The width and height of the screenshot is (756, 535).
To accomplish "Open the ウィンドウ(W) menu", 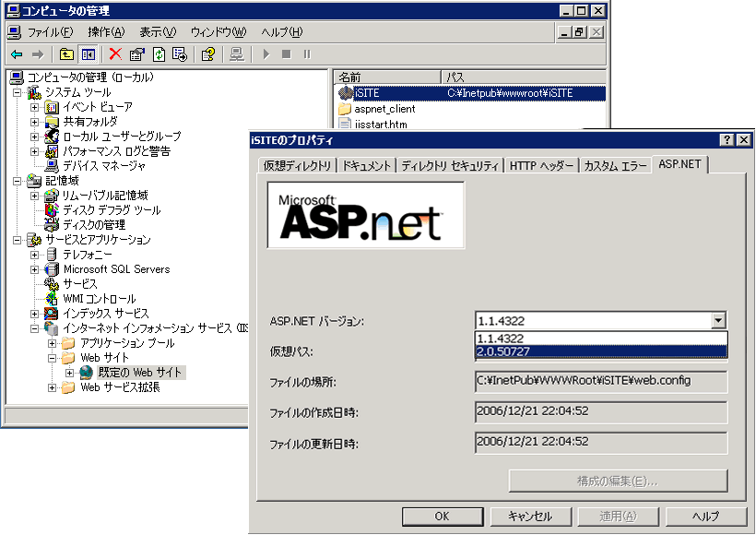I will [x=219, y=32].
